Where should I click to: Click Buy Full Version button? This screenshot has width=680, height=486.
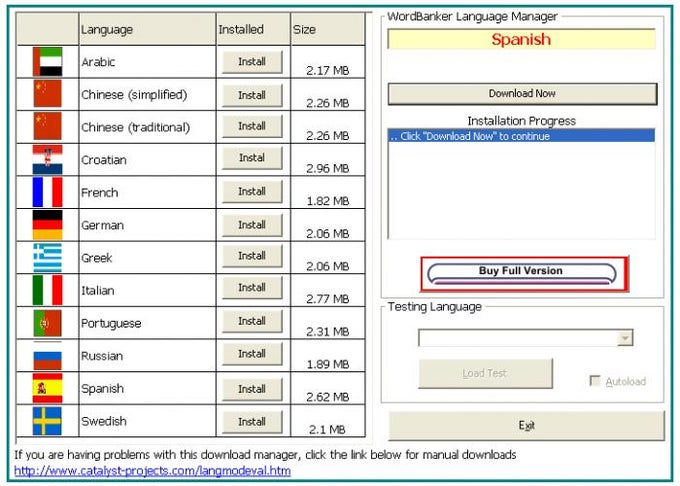(x=524, y=274)
